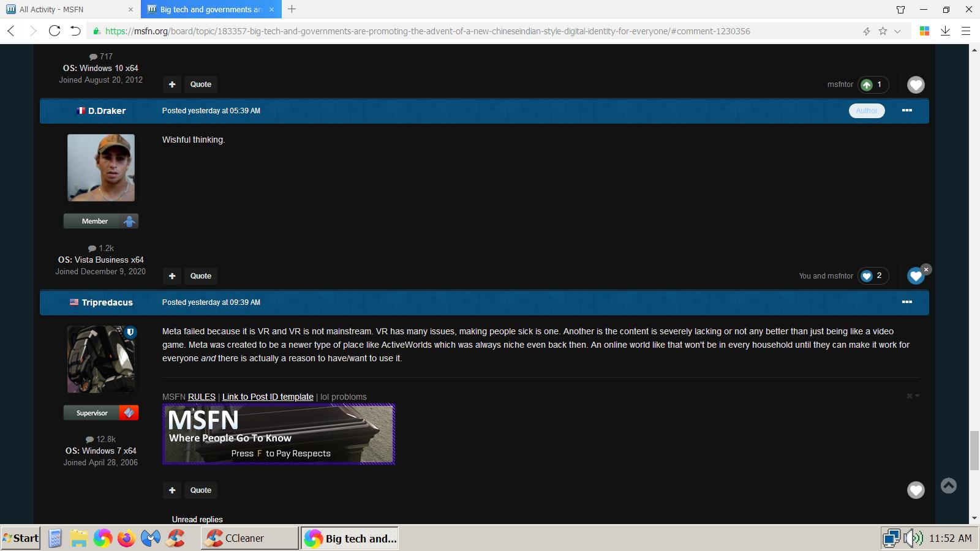This screenshot has width=980, height=551.
Task: Click Tripredacus's Supervisor rank badge
Action: click(101, 413)
